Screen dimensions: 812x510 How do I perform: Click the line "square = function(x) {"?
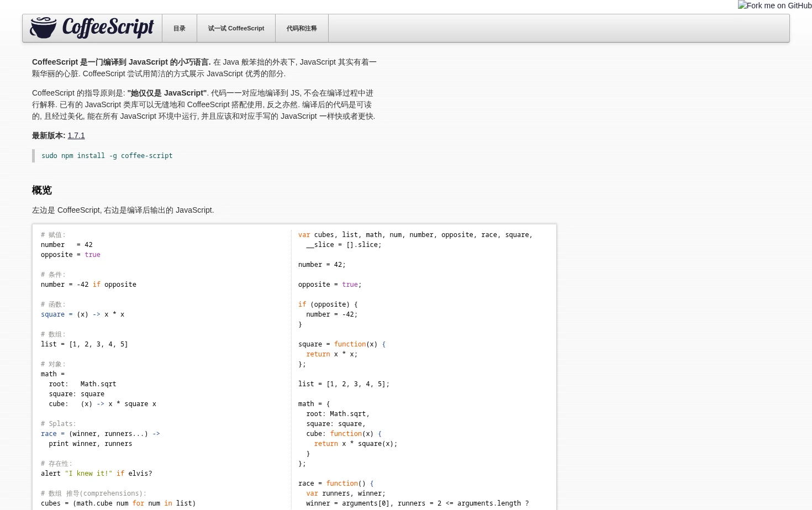coord(342,344)
